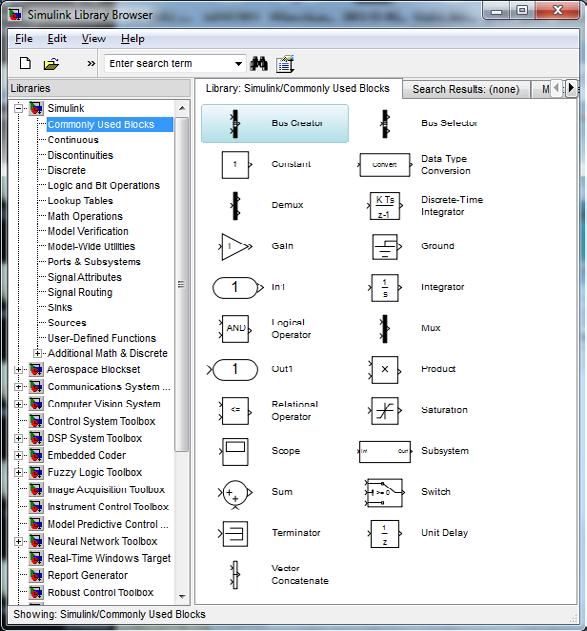This screenshot has height=631, width=587.
Task: Select the Saturation block icon
Action: 385,410
